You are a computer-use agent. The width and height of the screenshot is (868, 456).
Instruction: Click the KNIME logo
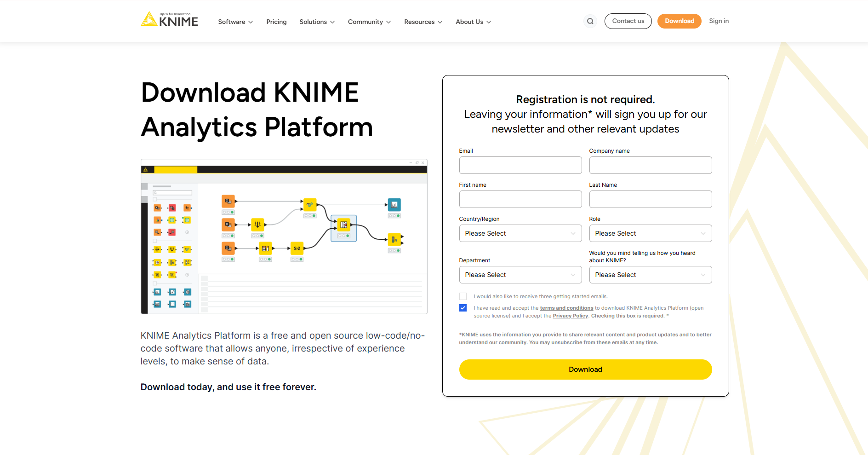click(169, 19)
